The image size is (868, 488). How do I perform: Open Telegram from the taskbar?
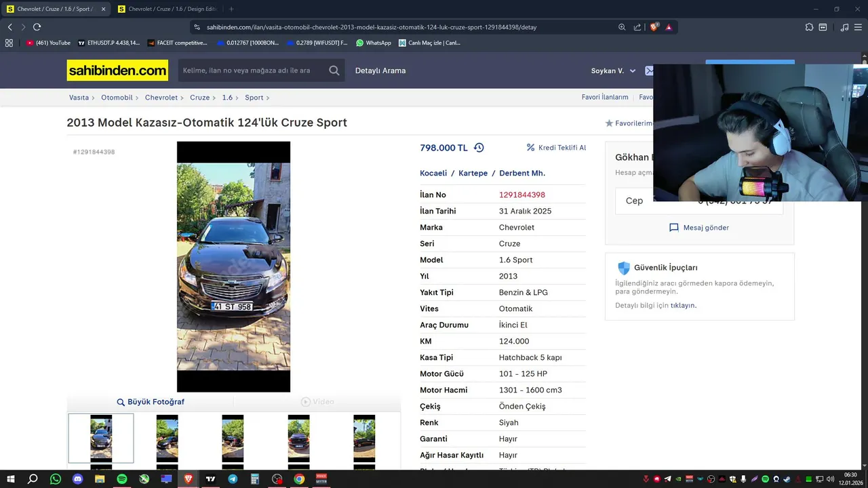pos(233,479)
